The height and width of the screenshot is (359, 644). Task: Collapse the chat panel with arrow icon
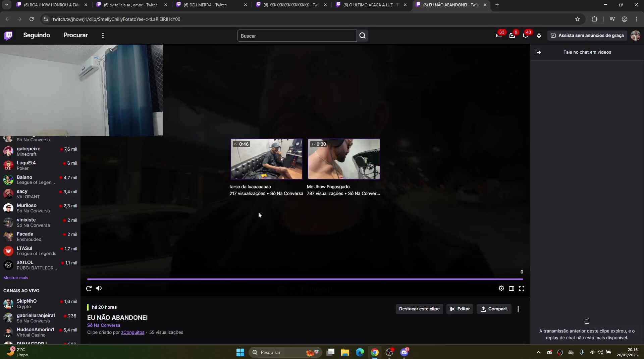538,52
